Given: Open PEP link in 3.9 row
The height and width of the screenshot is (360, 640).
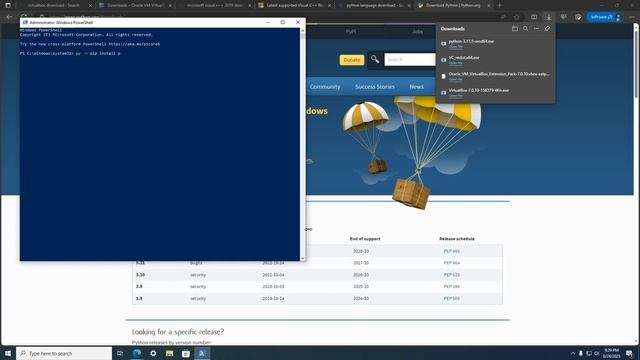Looking at the screenshot, I should point(451,287).
